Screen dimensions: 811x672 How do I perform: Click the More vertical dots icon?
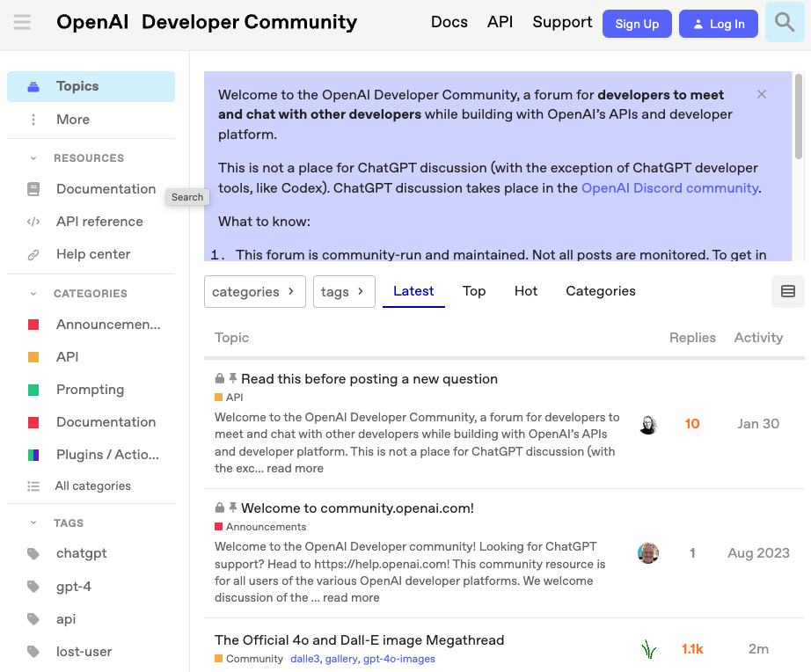click(33, 120)
